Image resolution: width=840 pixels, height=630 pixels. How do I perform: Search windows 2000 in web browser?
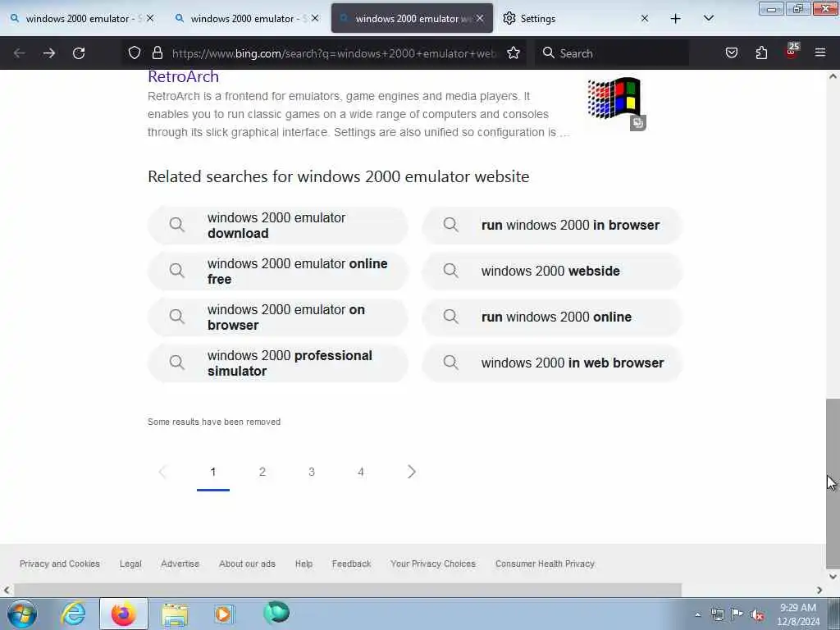pos(552,363)
